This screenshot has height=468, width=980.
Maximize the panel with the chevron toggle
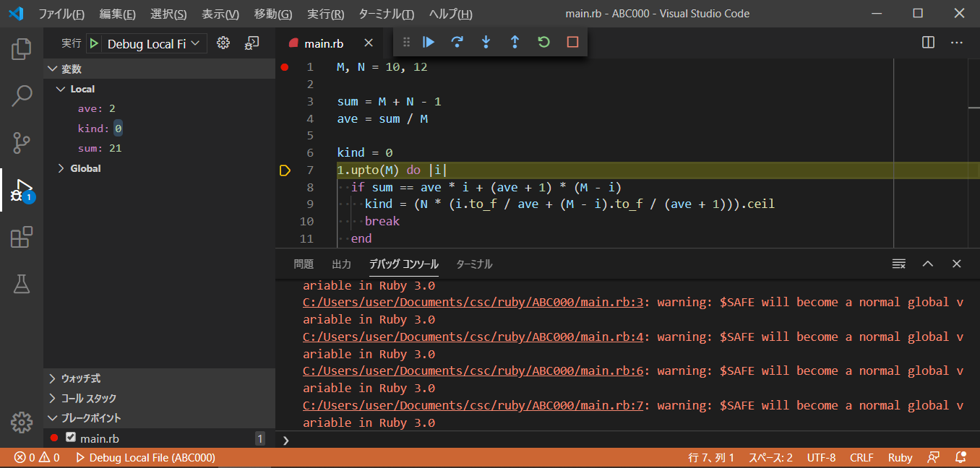[x=928, y=263]
